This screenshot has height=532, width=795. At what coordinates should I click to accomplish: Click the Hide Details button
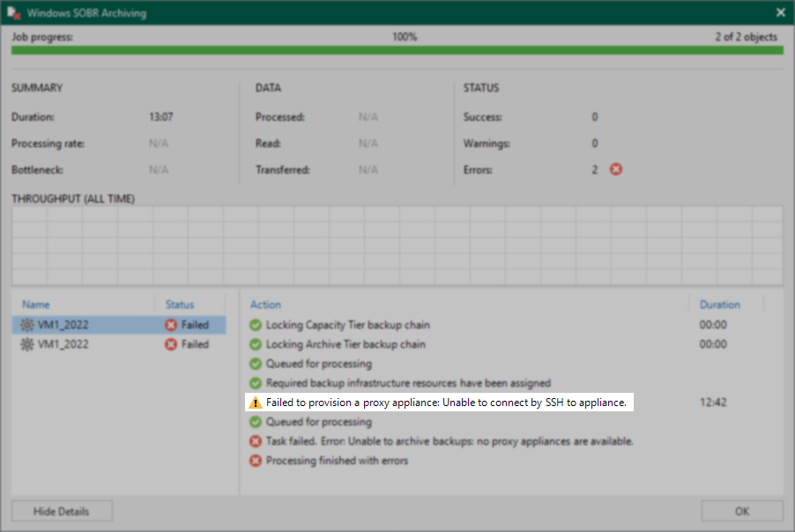point(62,511)
